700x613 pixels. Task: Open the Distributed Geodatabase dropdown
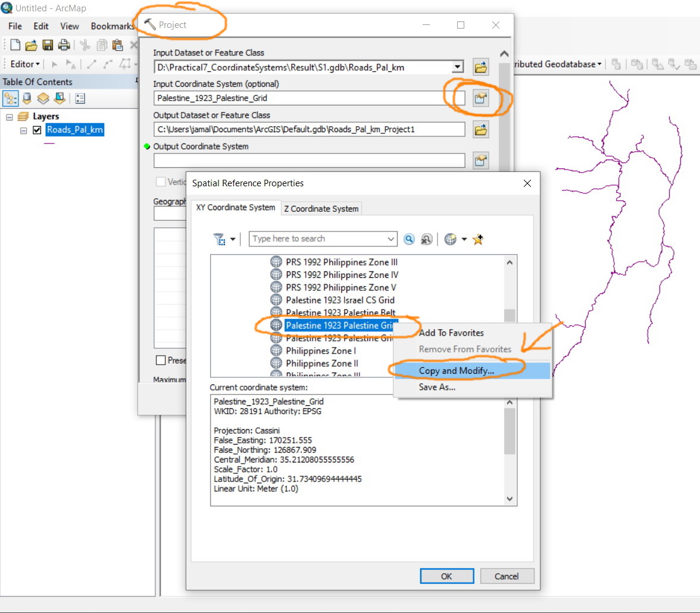click(558, 64)
